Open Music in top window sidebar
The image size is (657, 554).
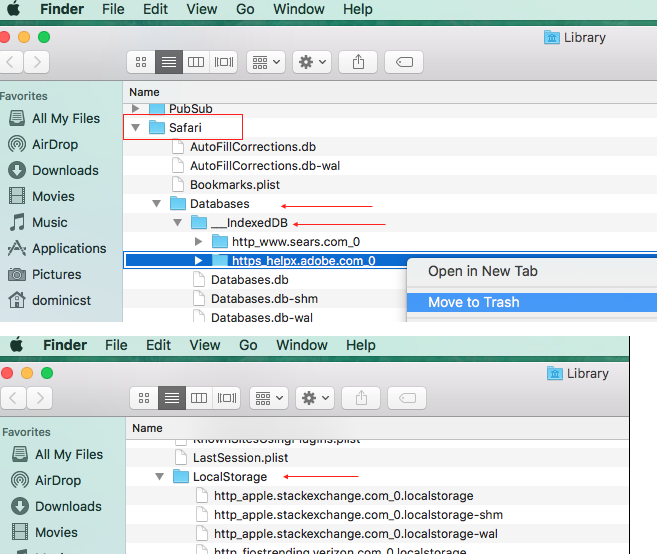[38, 222]
